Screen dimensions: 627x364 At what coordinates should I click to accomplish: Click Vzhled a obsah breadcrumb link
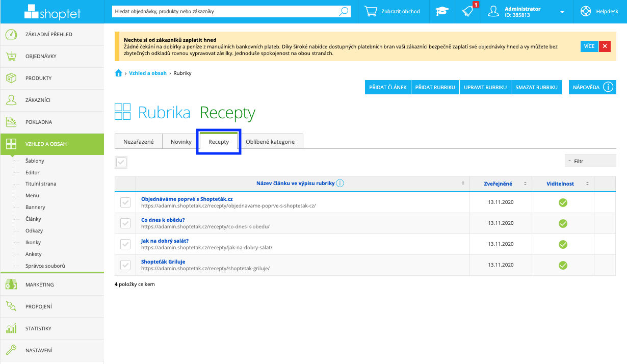(x=148, y=73)
